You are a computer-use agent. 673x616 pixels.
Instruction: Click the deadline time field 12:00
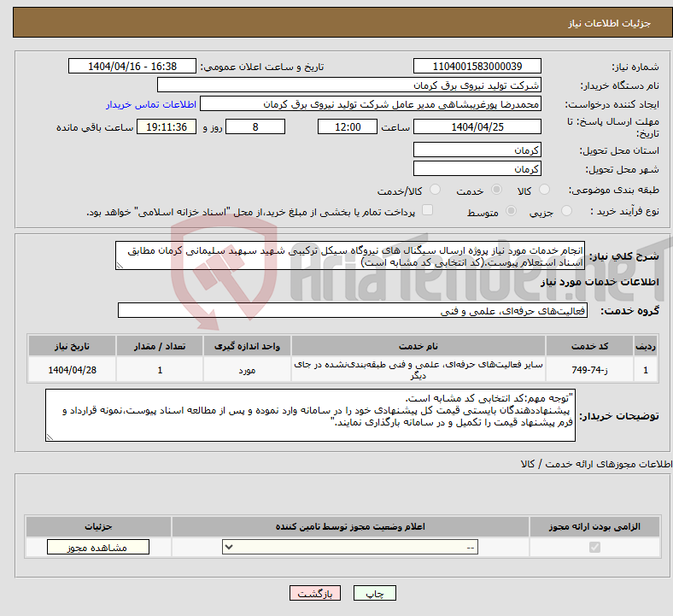pyautogui.click(x=348, y=126)
